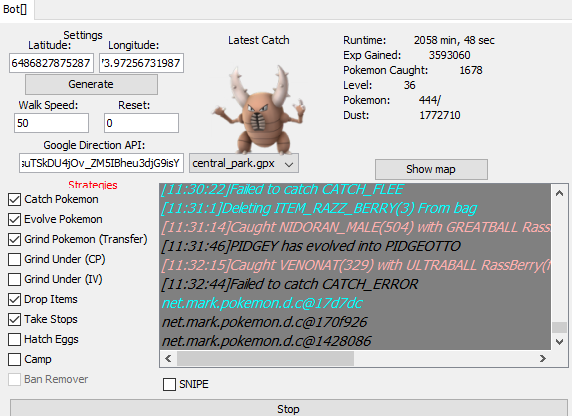Uncheck the Catch Pokemon checkbox
The width and height of the screenshot is (572, 416).
pos(15,199)
